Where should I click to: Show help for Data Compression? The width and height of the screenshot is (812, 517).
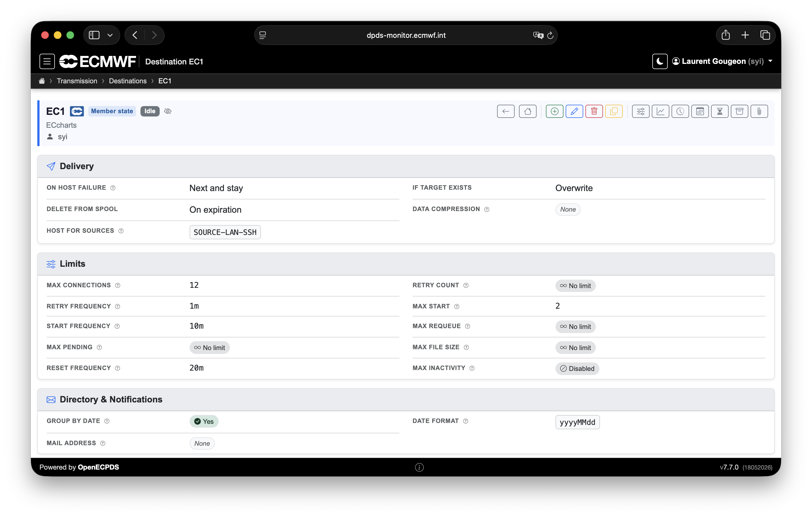coord(487,209)
